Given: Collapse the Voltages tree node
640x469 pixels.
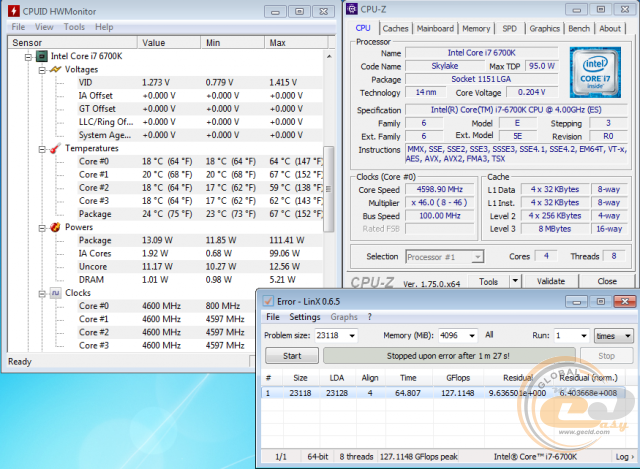Looking at the screenshot, I should [42, 70].
